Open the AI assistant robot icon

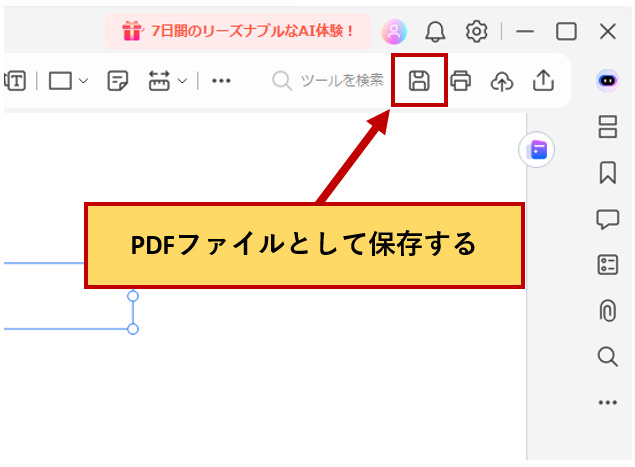pos(607,81)
